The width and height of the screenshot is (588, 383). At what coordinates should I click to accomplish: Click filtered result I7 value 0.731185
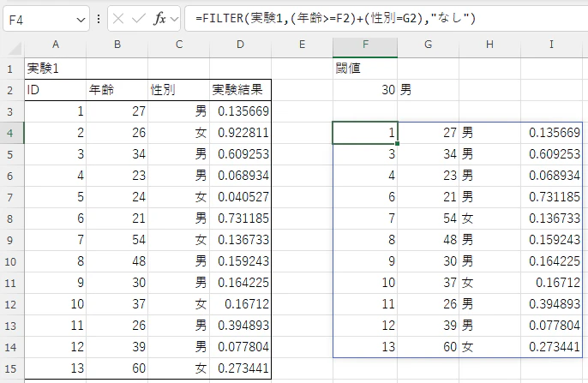pyautogui.click(x=551, y=197)
